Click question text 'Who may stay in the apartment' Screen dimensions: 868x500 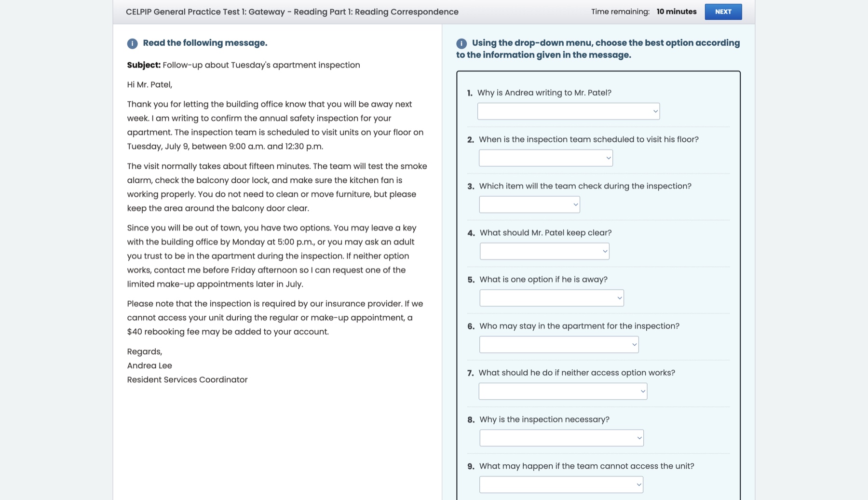tap(579, 326)
